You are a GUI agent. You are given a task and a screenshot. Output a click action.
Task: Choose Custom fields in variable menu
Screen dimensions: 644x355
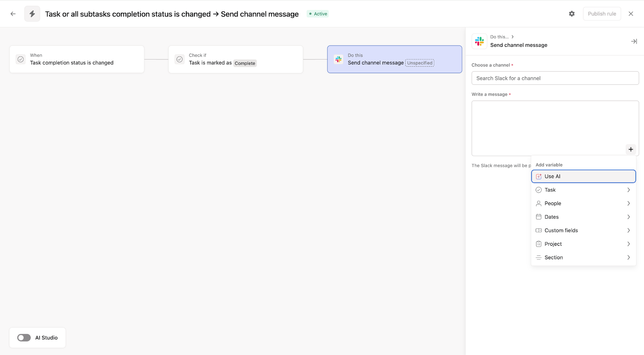pos(583,230)
